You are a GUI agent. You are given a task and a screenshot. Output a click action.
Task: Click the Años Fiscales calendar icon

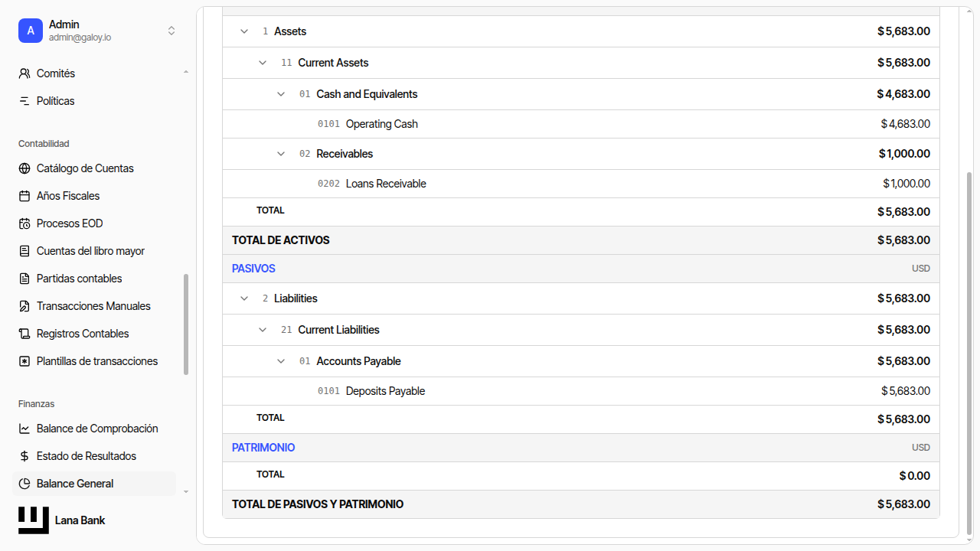(24, 196)
